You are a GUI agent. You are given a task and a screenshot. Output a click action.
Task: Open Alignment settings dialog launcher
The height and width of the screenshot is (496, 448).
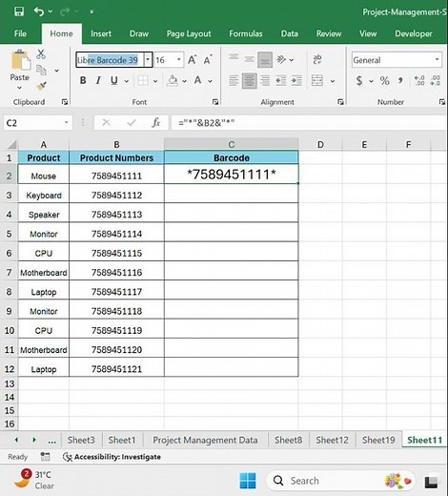[340, 102]
